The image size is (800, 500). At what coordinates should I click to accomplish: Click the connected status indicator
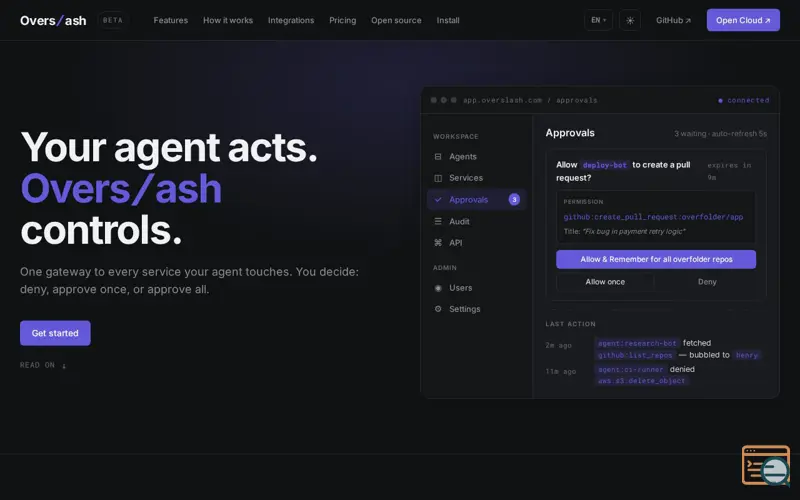tap(743, 101)
